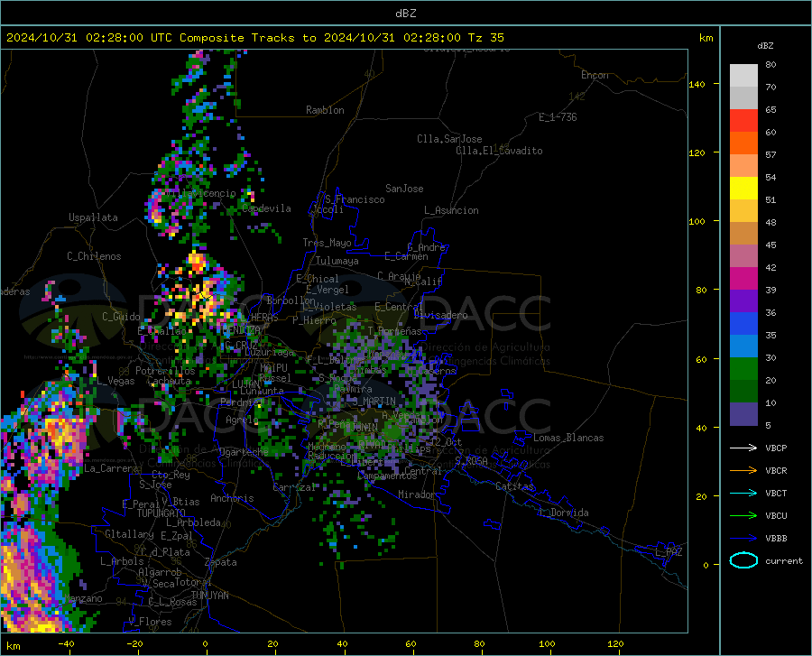Click the 'L_PAZ' map label

point(669,552)
